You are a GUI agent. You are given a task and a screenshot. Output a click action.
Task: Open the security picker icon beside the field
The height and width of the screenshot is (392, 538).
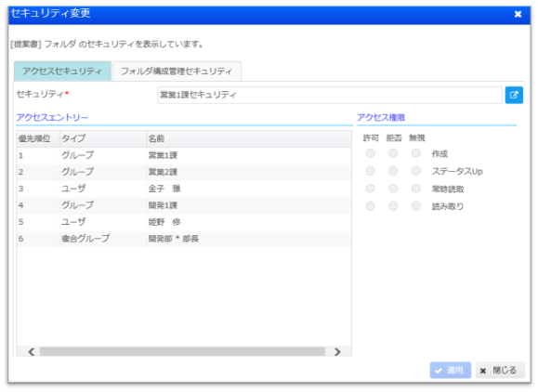514,95
